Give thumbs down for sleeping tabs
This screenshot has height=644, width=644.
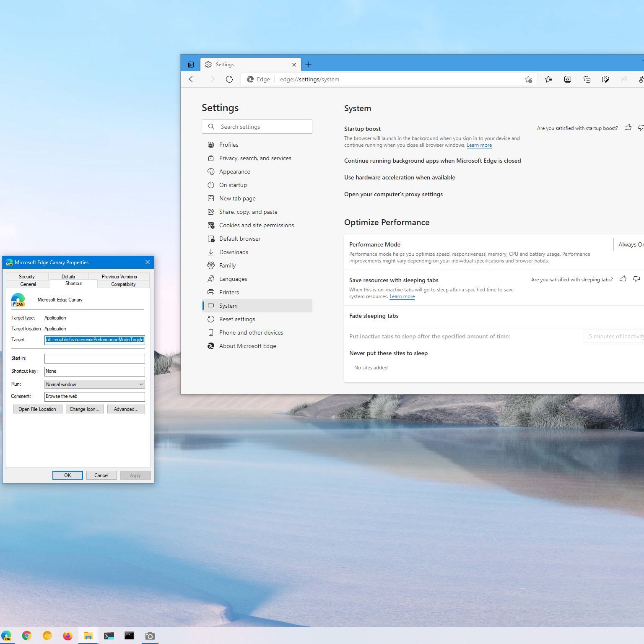coord(636,279)
